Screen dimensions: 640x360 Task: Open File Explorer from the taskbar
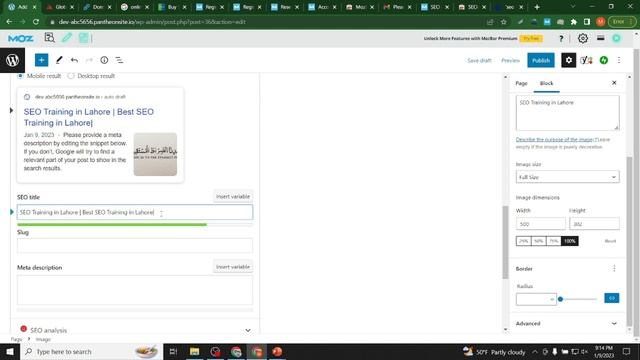(194, 351)
